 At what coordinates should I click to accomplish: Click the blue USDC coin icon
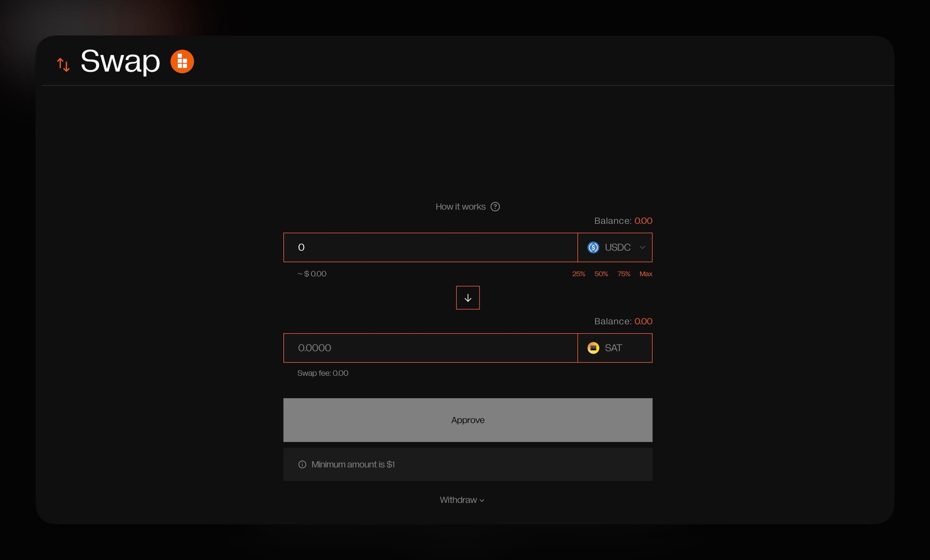click(x=593, y=247)
